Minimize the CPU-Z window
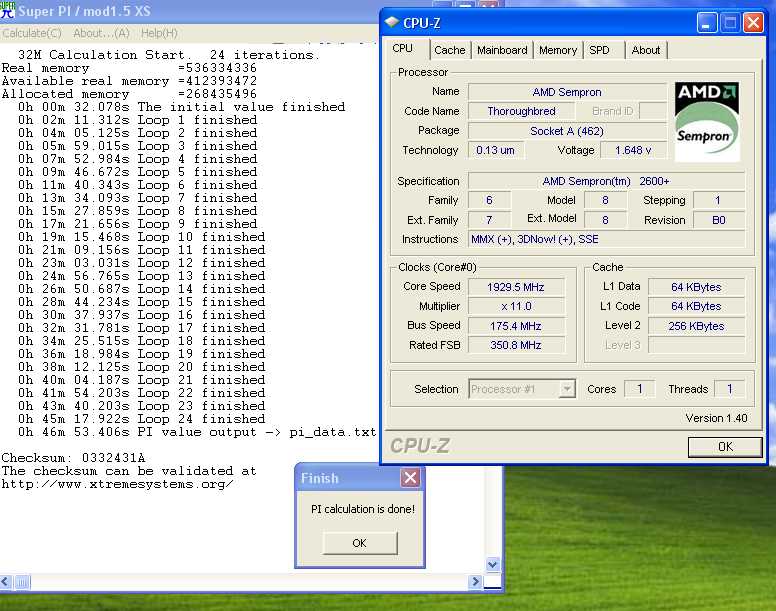Viewport: 776px width, 611px height. coord(707,23)
